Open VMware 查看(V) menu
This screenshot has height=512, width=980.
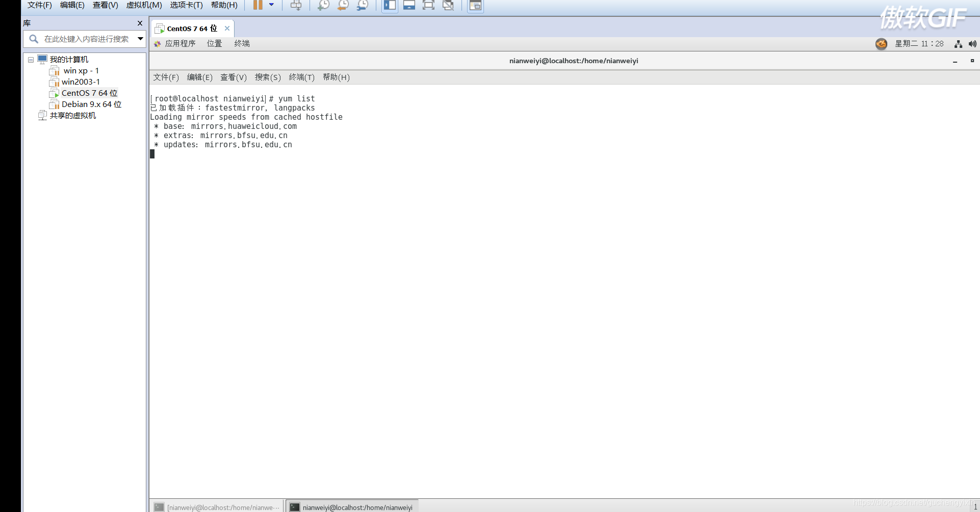[105, 5]
